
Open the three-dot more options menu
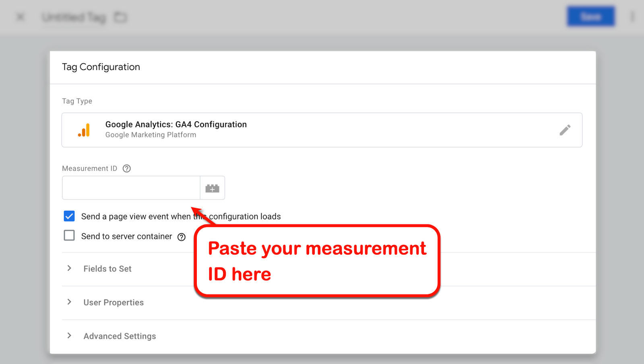point(632,17)
